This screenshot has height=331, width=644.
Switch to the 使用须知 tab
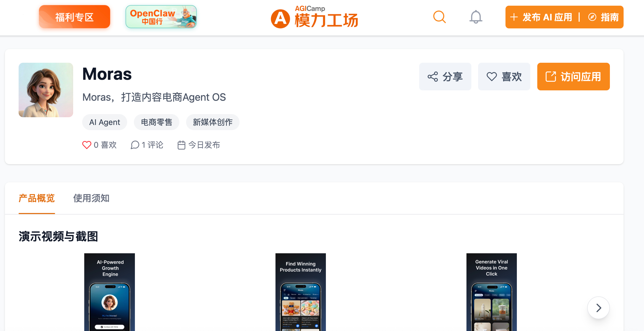(91, 198)
